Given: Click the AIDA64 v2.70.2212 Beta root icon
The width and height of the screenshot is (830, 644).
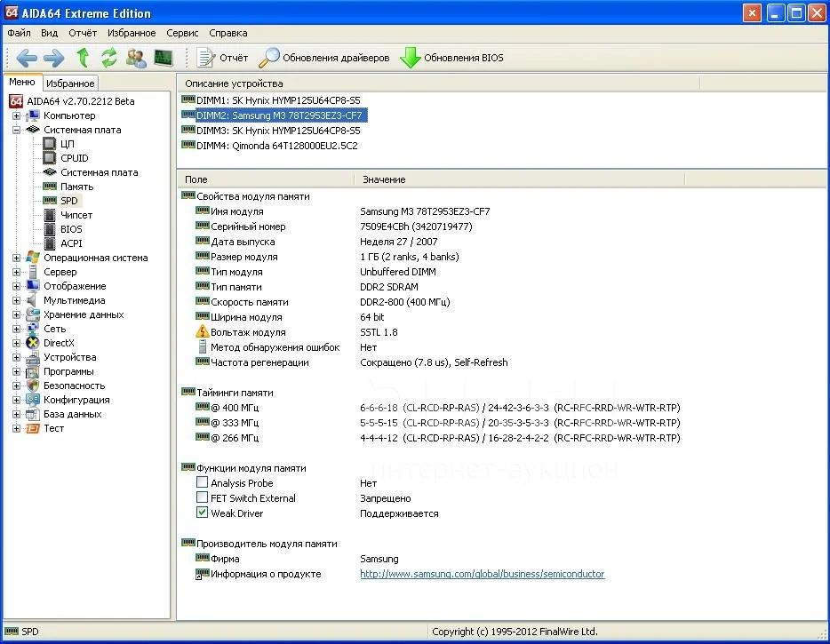Looking at the screenshot, I should coord(16,101).
